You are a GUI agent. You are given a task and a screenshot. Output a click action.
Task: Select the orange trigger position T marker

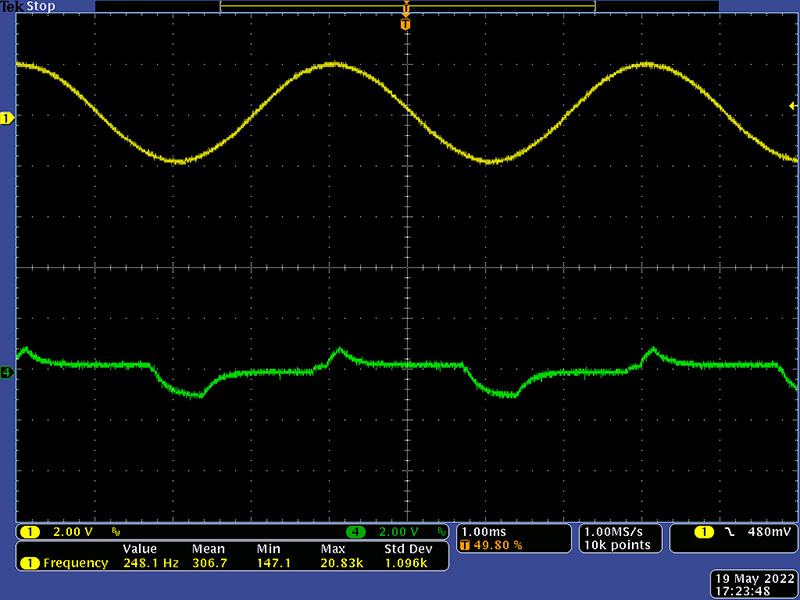tap(405, 24)
